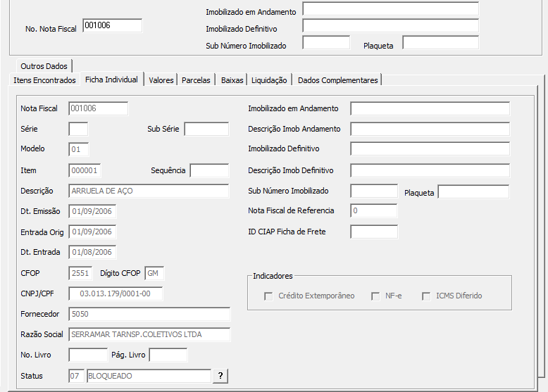Select the Plaqueta field in Ficha Individual

tap(473, 191)
